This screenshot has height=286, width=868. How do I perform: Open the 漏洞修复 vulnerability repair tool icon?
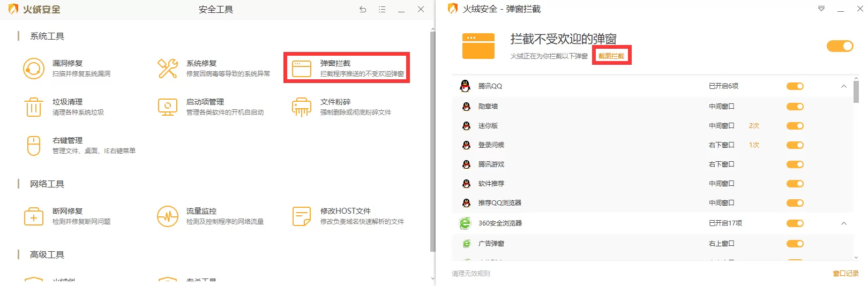pos(34,69)
